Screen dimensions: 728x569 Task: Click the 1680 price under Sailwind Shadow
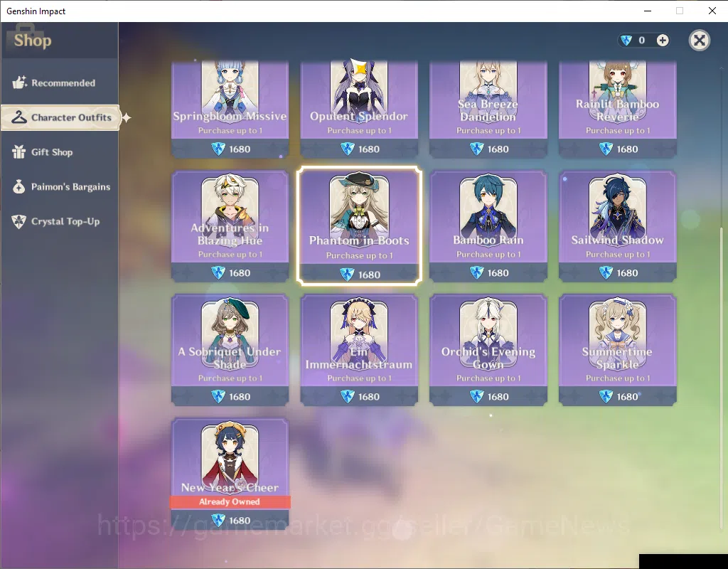pos(627,273)
